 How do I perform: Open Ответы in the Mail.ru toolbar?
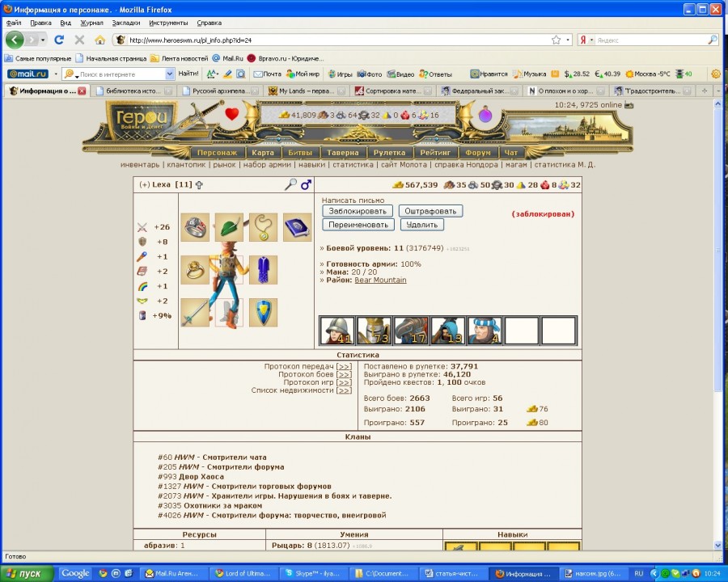(435, 74)
